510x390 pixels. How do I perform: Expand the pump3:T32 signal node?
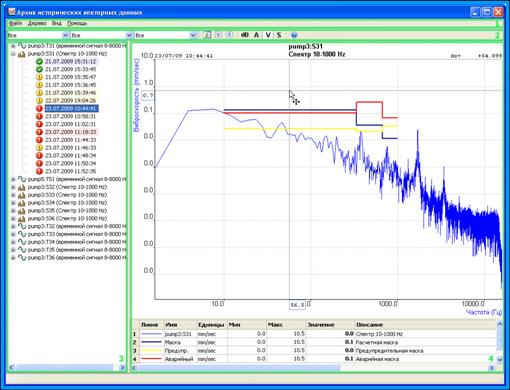(13, 226)
